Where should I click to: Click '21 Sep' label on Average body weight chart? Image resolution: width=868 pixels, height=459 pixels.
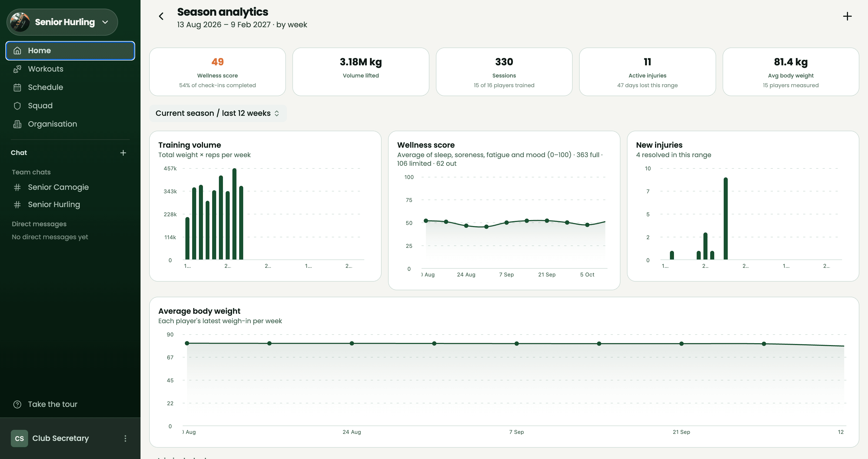681,432
